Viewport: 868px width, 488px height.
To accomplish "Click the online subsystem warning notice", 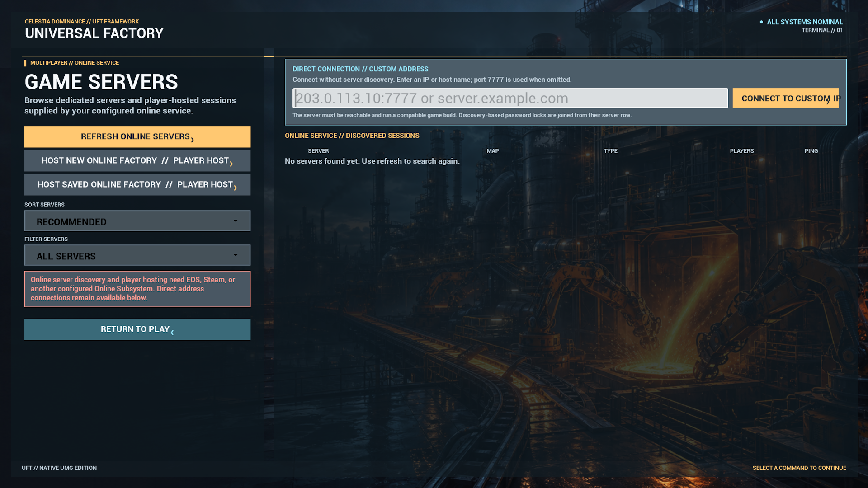I will (x=137, y=289).
